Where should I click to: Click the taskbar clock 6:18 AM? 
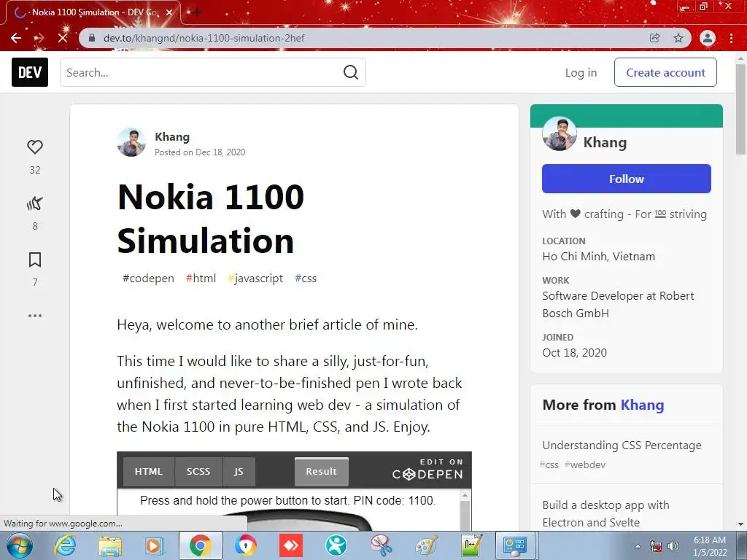(709, 540)
